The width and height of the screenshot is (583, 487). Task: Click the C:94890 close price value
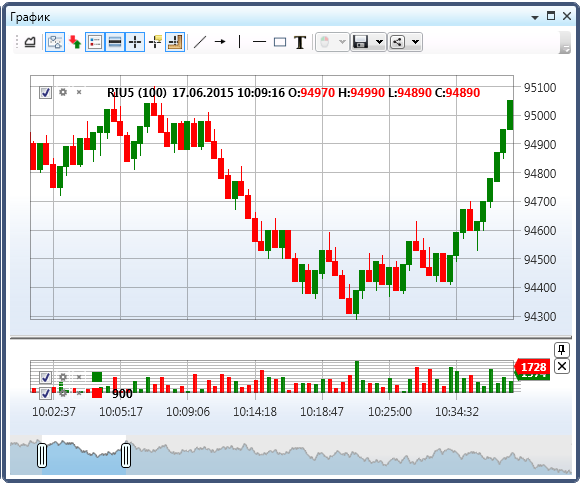click(x=457, y=93)
